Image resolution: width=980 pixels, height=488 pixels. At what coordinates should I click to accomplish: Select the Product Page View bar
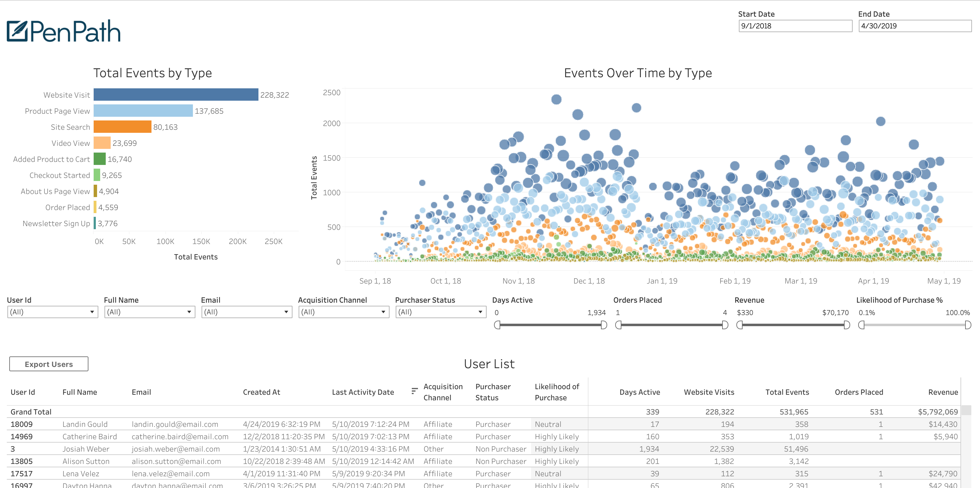point(143,111)
